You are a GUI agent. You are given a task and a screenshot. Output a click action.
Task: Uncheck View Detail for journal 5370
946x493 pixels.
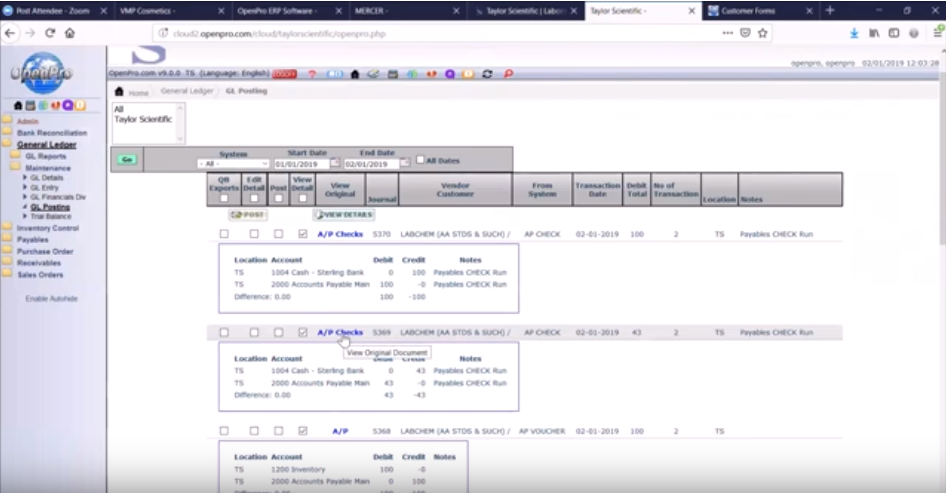[303, 234]
